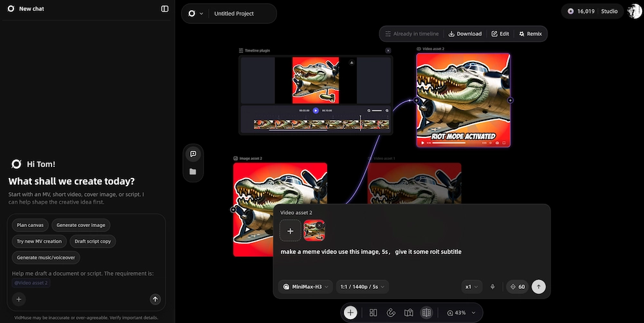Click left plus connector on Image asset 2
644x323 pixels.
[233, 210]
